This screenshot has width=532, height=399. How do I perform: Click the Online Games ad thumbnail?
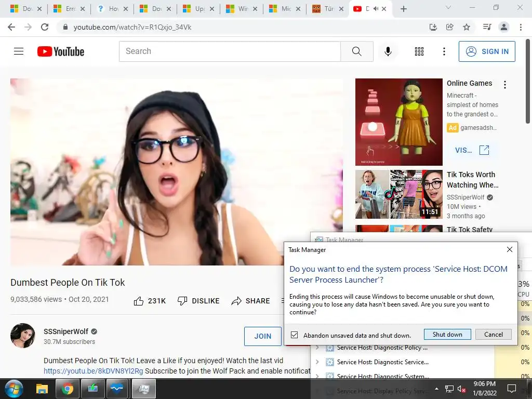pyautogui.click(x=398, y=122)
